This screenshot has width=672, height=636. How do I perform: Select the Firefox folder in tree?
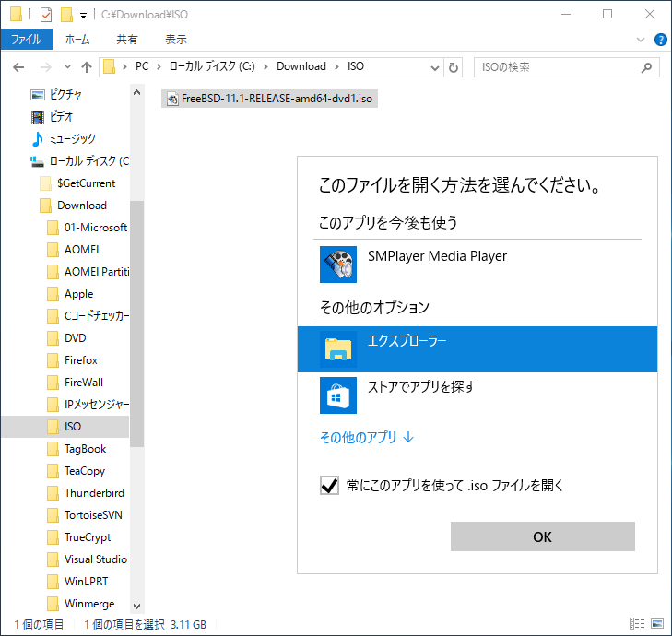(72, 360)
